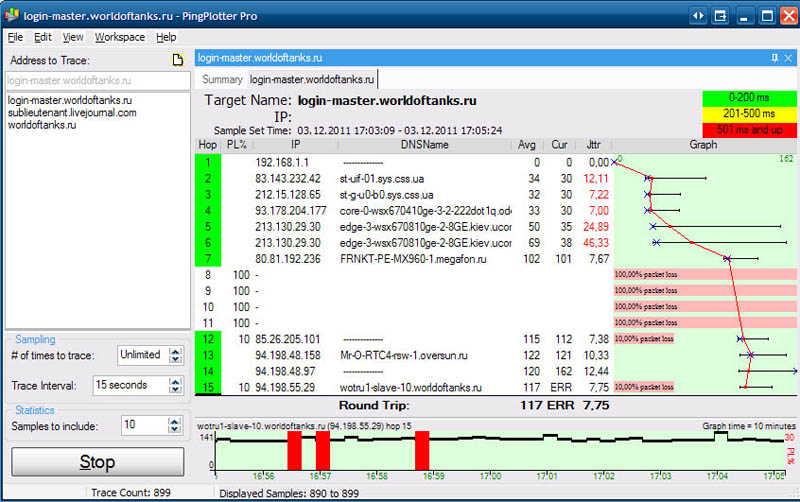Click hop 8 packet loss bar
Viewport: 800px width, 502px height.
tap(705, 275)
